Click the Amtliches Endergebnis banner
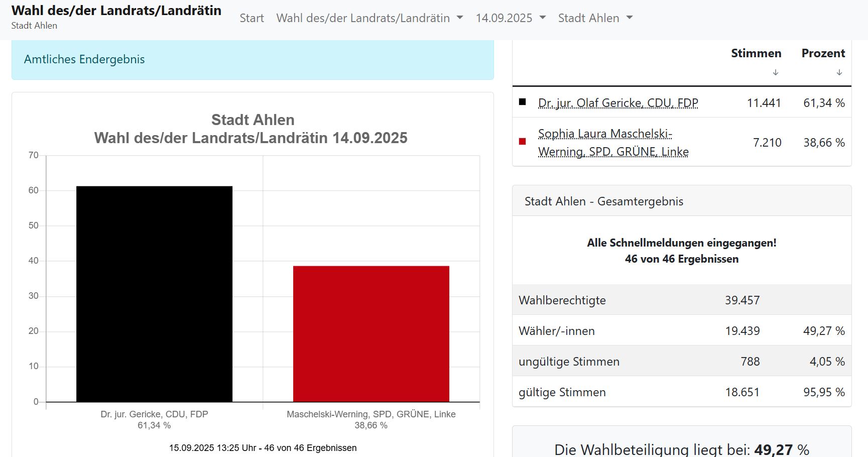The height and width of the screenshot is (457, 868). [x=252, y=59]
